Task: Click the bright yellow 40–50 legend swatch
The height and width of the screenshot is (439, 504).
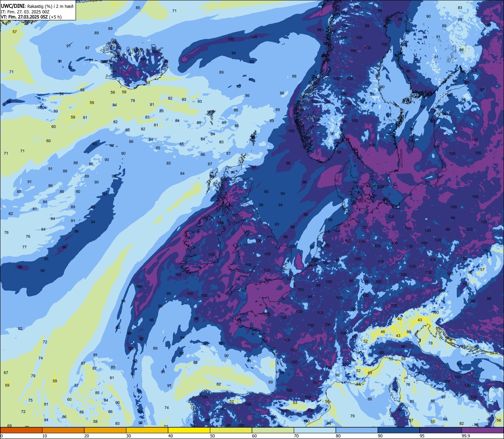Action: (x=189, y=430)
